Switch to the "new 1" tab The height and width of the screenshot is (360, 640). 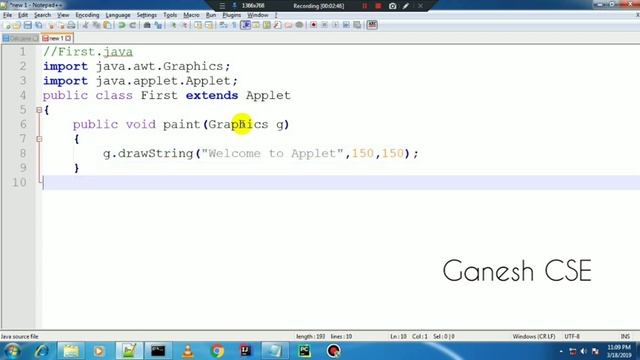(x=56, y=38)
